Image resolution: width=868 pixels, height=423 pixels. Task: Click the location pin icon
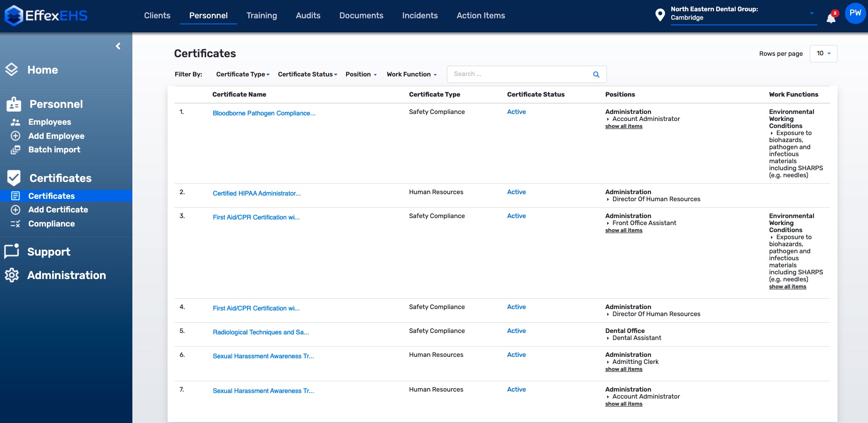660,15
